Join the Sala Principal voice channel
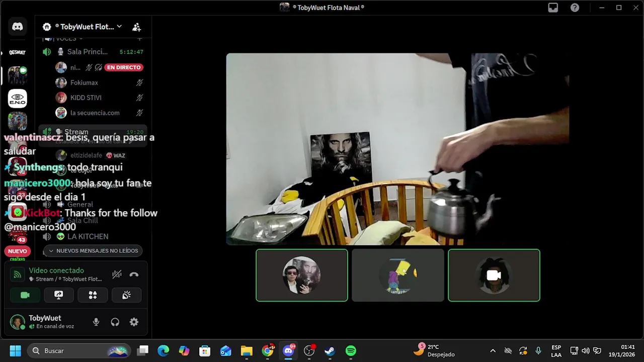This screenshot has width=644, height=362. click(x=93, y=52)
